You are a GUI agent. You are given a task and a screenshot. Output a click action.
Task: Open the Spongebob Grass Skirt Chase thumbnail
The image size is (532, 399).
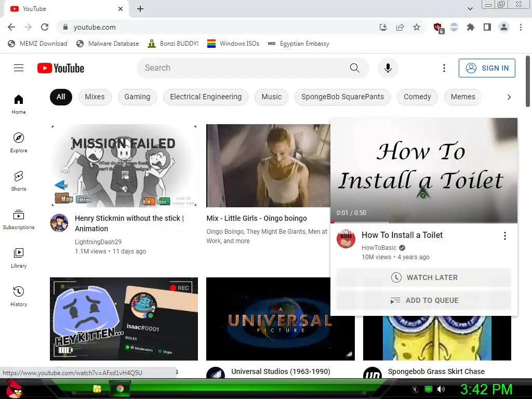pos(437,338)
